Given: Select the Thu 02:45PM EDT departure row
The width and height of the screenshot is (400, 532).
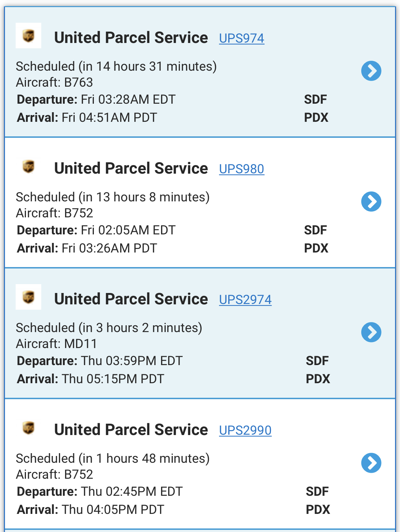Looking at the screenshot, I should [x=100, y=492].
